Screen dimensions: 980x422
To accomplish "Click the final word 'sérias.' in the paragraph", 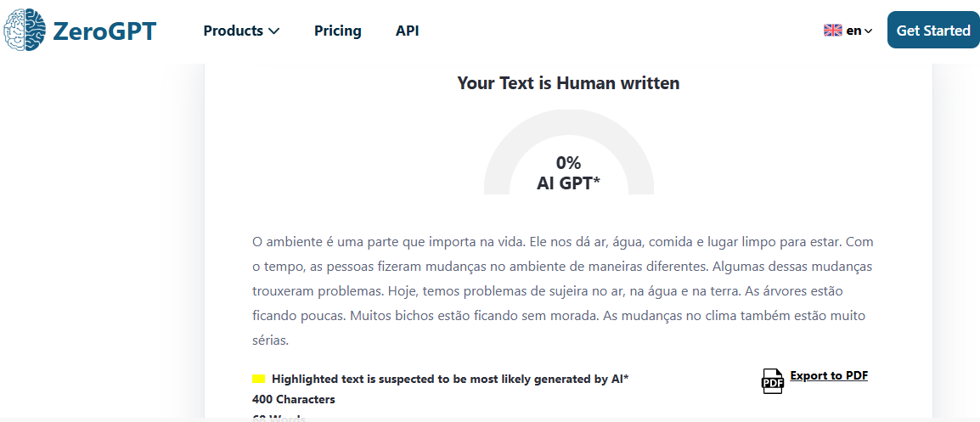I will coord(271,340).
